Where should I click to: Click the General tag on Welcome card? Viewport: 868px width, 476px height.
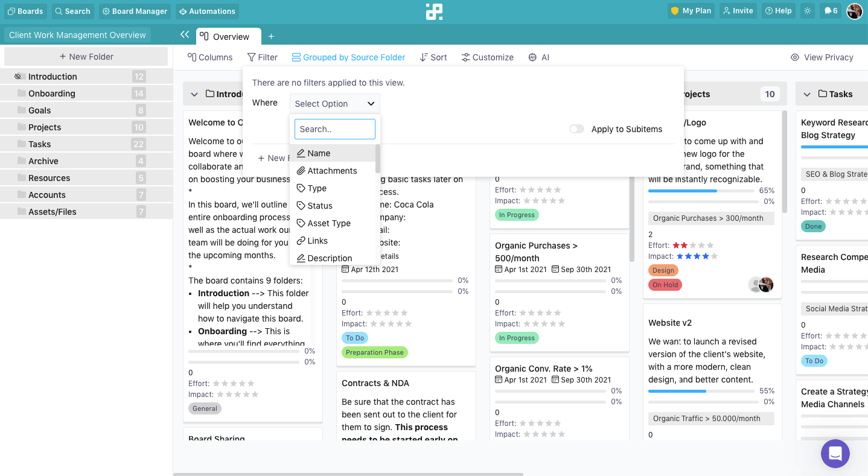(205, 408)
